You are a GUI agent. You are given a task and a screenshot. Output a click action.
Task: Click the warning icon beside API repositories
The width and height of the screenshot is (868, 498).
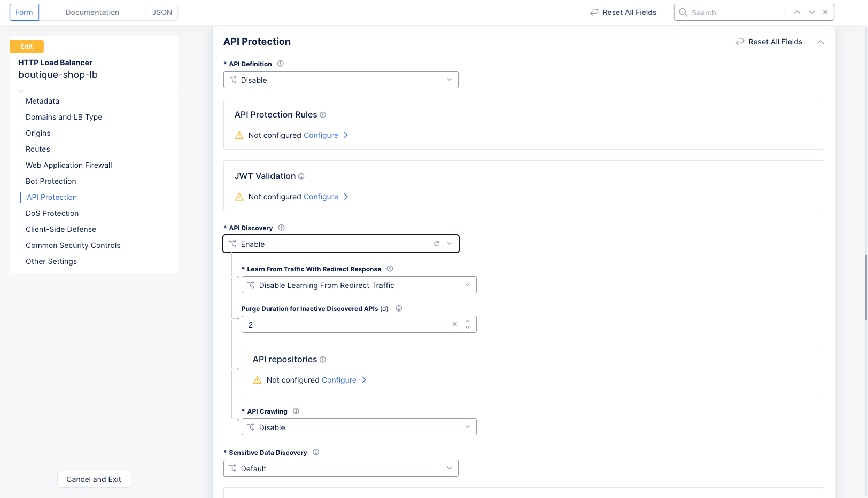(257, 379)
